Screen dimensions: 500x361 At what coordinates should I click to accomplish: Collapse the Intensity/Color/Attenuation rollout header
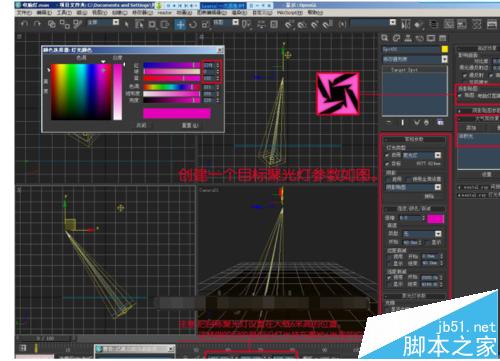coord(414,209)
